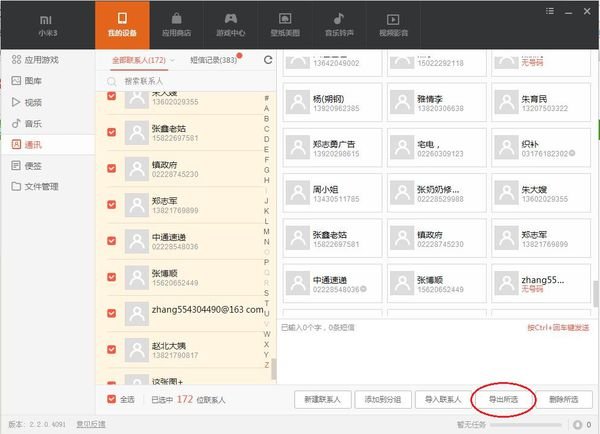The height and width of the screenshot is (434, 600).
Task: Click the 暂无任务 task progress bar
Action: (x=526, y=425)
